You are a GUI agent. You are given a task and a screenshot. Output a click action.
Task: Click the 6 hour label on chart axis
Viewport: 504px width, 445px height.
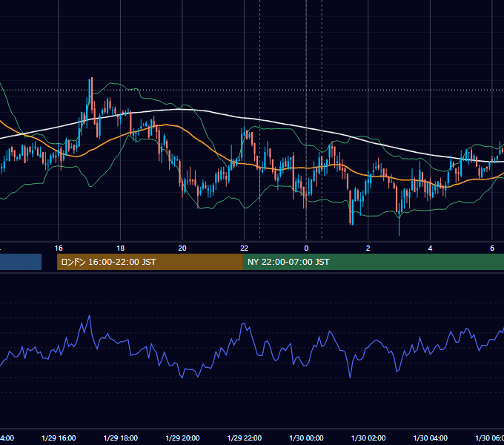(x=492, y=248)
